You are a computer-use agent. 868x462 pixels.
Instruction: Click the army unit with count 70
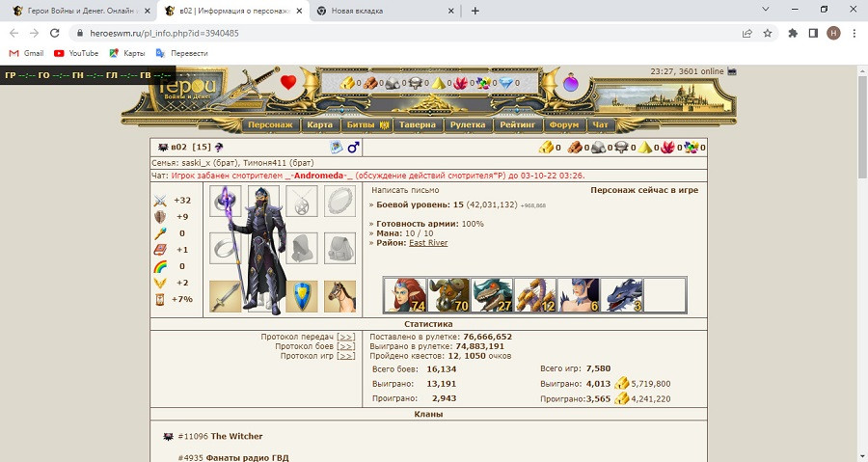point(448,295)
